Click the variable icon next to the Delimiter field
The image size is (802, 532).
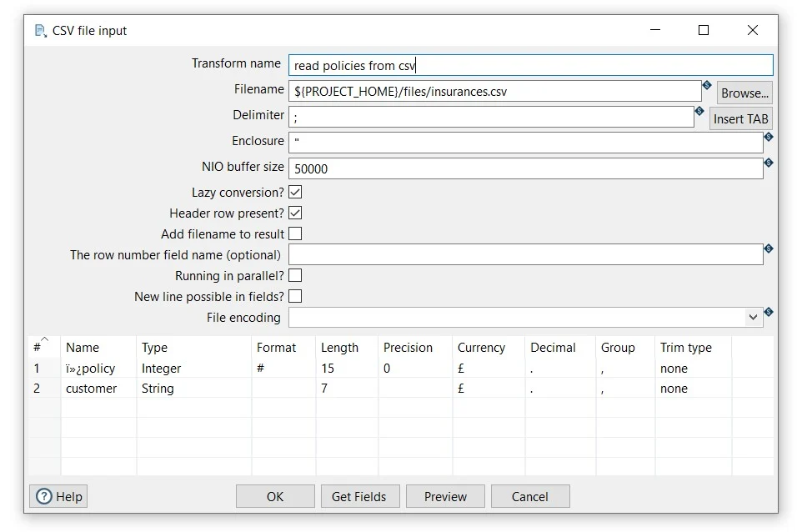[699, 111]
